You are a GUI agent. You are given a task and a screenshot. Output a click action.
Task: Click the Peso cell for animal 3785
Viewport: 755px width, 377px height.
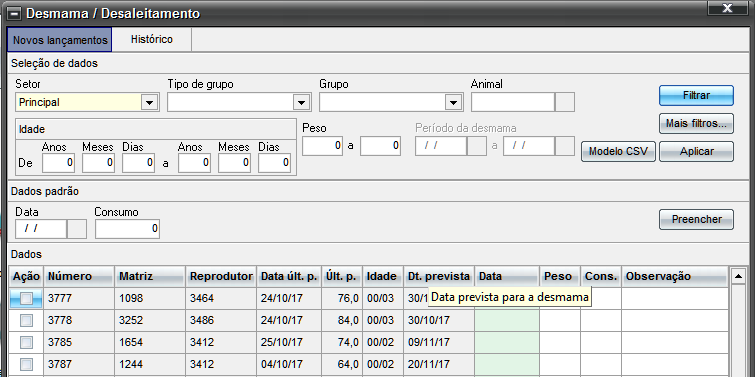pyautogui.click(x=560, y=342)
